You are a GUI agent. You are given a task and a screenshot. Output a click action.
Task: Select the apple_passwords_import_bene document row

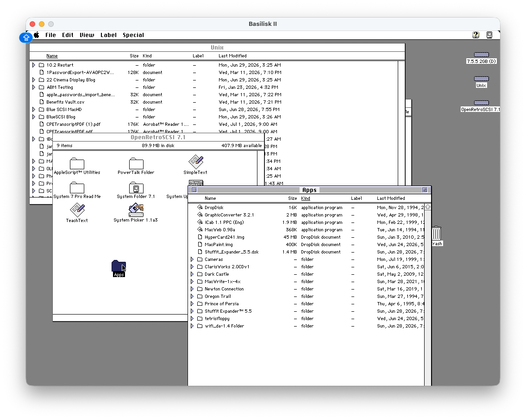[213, 94]
